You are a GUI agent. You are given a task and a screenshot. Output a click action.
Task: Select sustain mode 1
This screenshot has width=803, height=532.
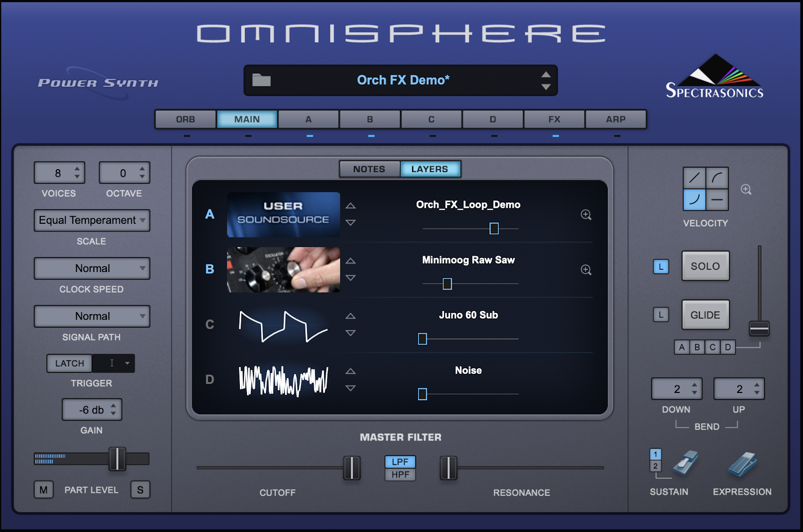[655, 454]
